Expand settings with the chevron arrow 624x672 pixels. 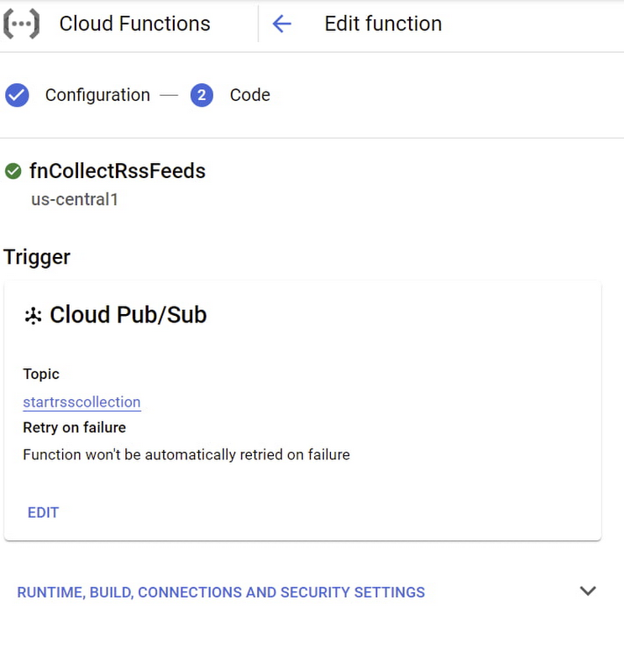(588, 591)
